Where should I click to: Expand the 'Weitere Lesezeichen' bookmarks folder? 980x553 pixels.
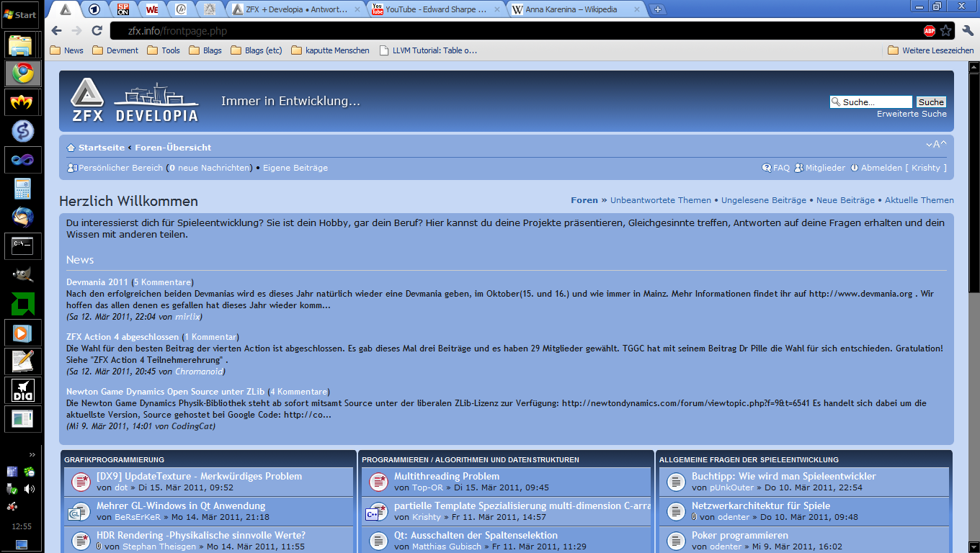point(930,50)
